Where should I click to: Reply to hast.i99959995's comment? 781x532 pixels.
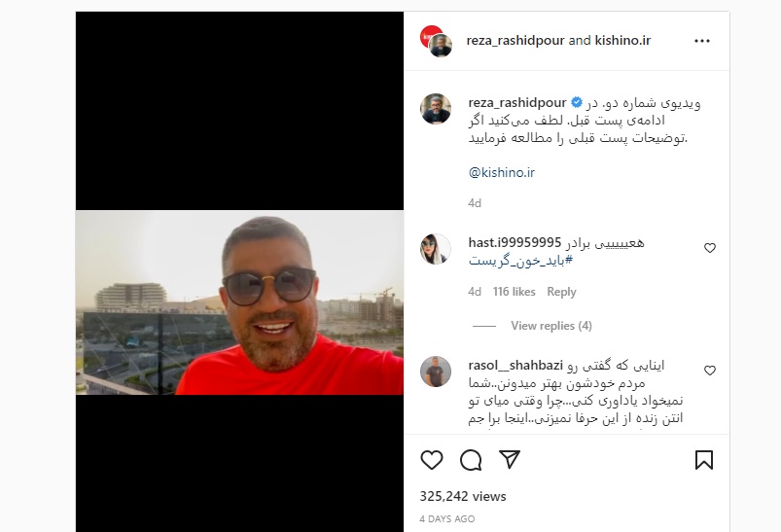coord(561,292)
